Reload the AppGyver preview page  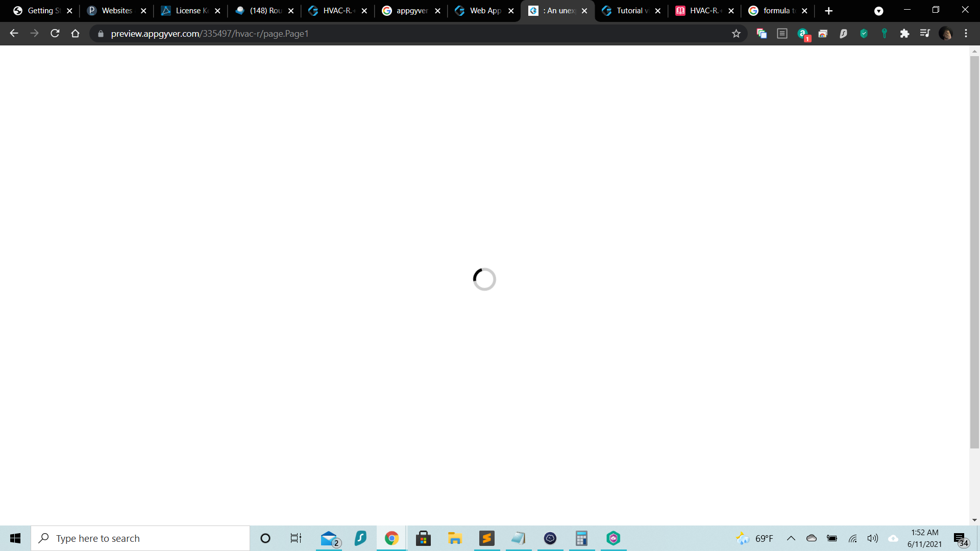pos(55,34)
